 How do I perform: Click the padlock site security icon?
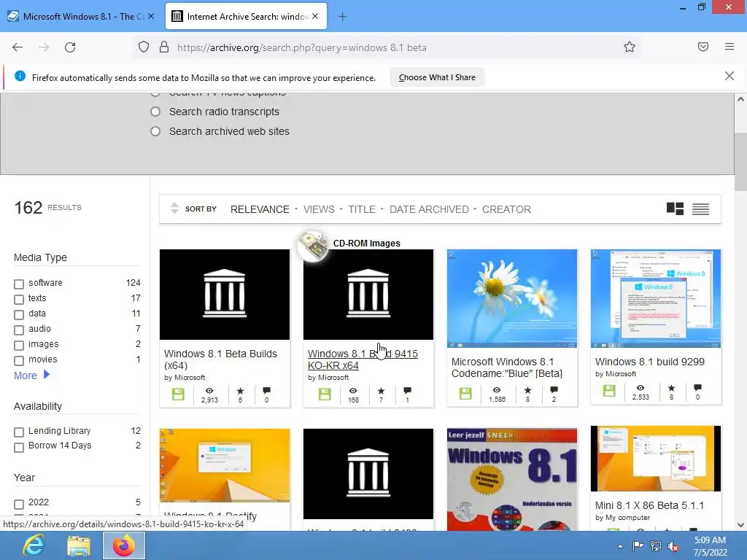(x=164, y=47)
